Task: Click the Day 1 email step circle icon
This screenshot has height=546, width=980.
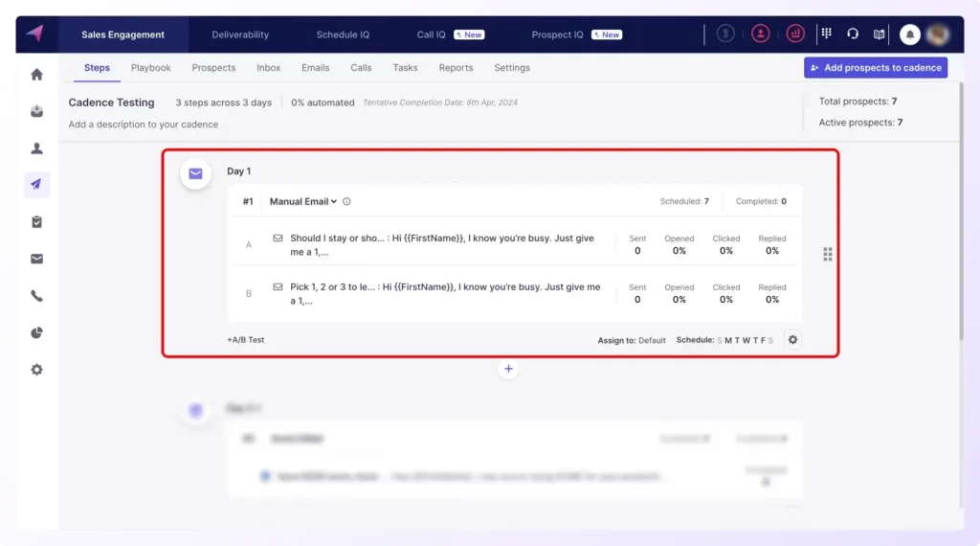Action: tap(195, 174)
